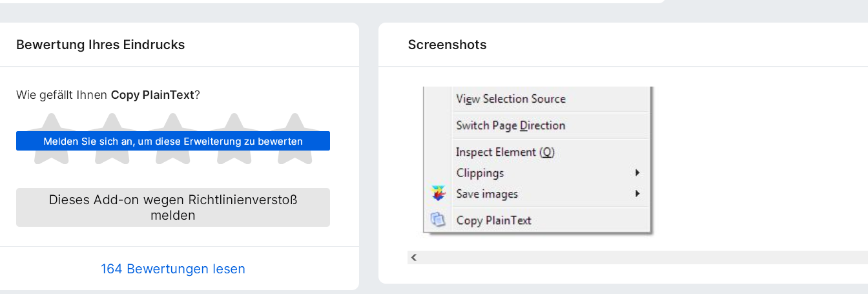
Task: Open the 'Save images' menu entry
Action: (x=487, y=193)
